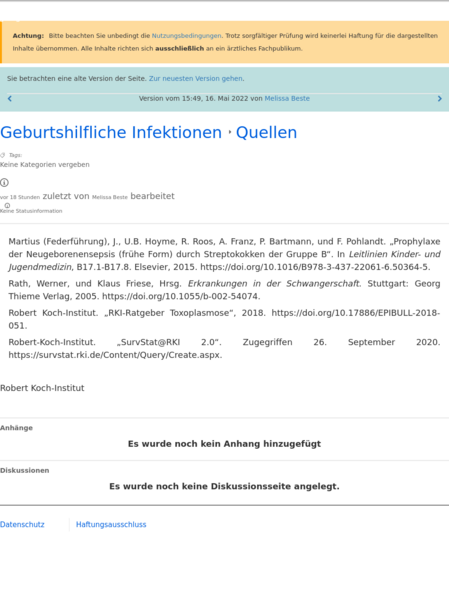Screen dimensions: 449x599
Task: Open 'Geburtshilfliche Infektionen' title link
Action: click(111, 133)
